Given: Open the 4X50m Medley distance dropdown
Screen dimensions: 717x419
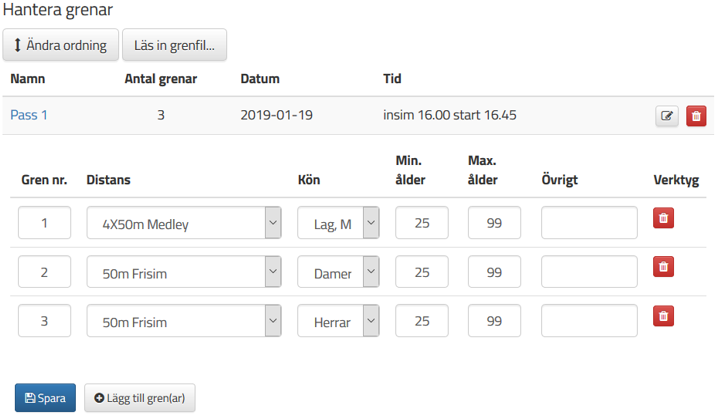Looking at the screenshot, I should point(184,223).
